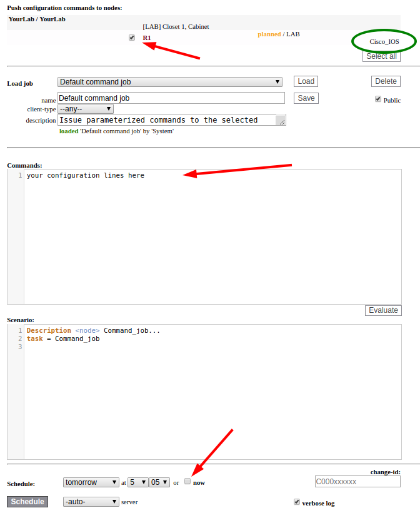The height and width of the screenshot is (513, 420).
Task: Toggle the R1 node checkbox
Action: (131, 38)
